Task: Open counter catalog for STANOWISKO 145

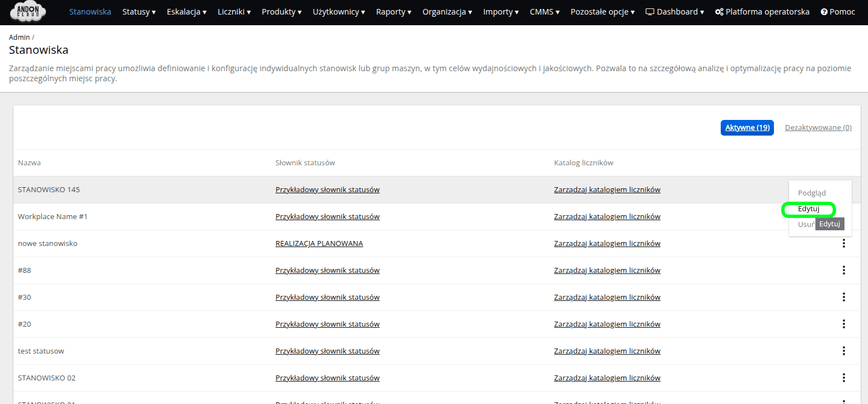Action: (607, 189)
